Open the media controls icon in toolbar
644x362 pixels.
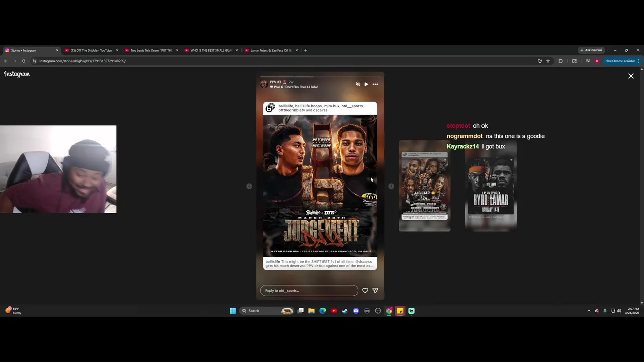tap(587, 61)
